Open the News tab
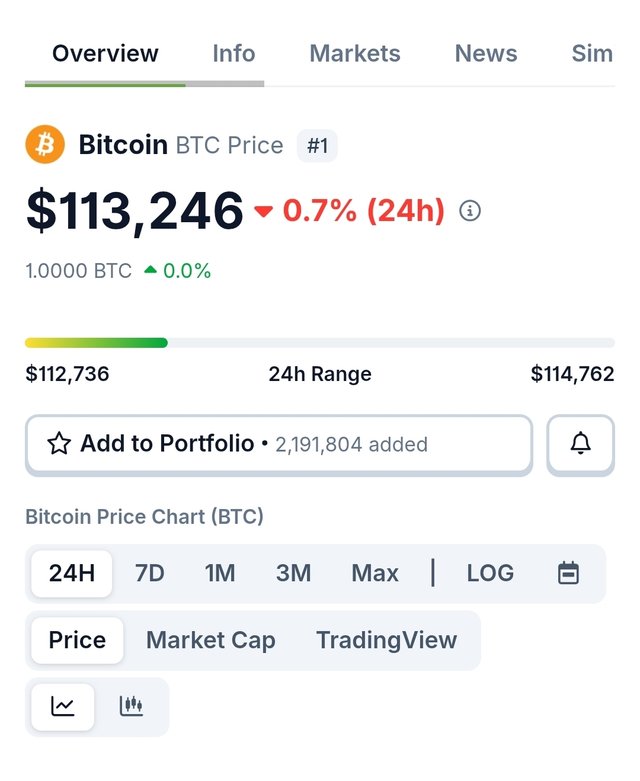This screenshot has width=640, height=781. coord(486,53)
